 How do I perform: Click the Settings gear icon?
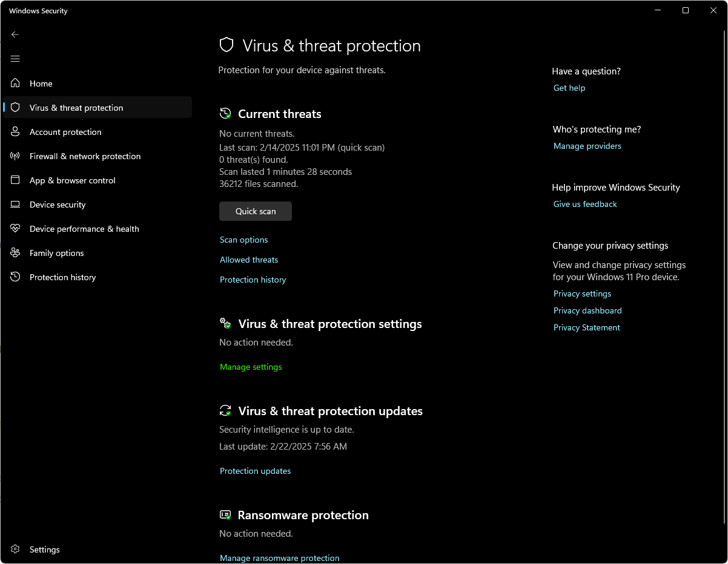click(x=15, y=549)
